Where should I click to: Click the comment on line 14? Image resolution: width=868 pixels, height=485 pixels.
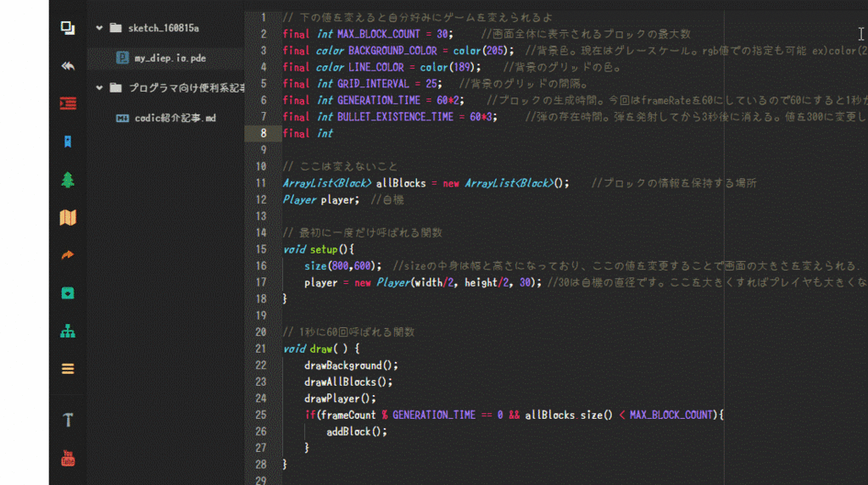click(363, 232)
